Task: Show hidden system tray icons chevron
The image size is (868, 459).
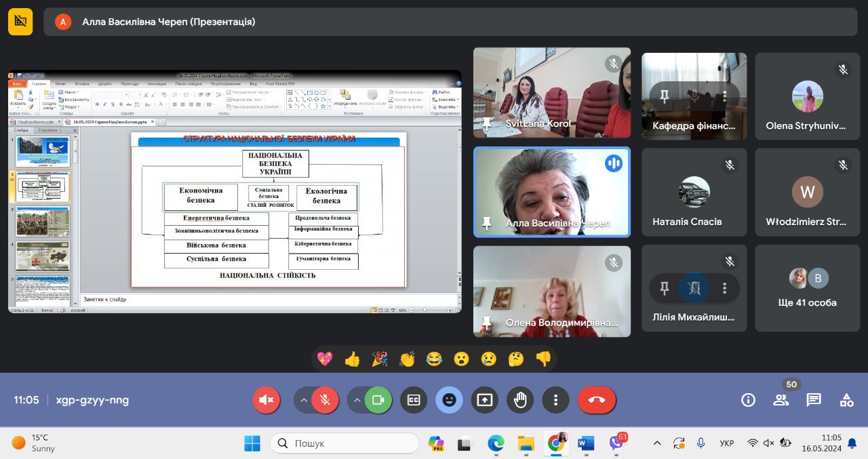Action: tap(656, 443)
